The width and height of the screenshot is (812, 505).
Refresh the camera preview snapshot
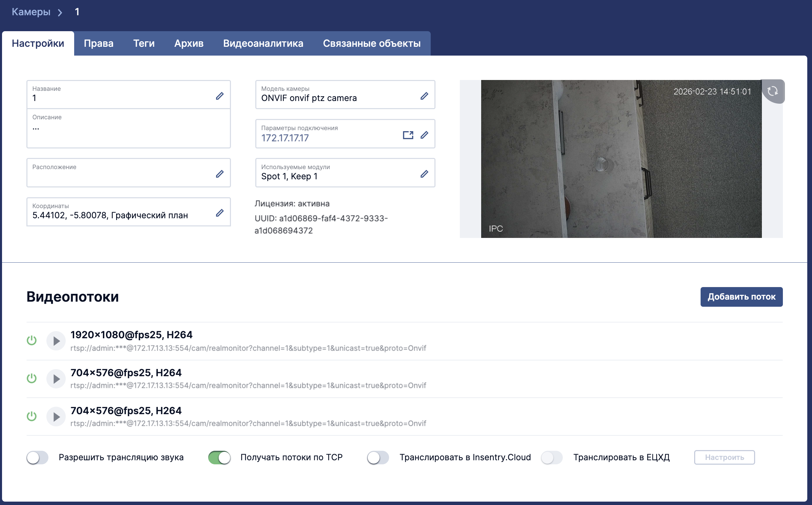coord(773,91)
